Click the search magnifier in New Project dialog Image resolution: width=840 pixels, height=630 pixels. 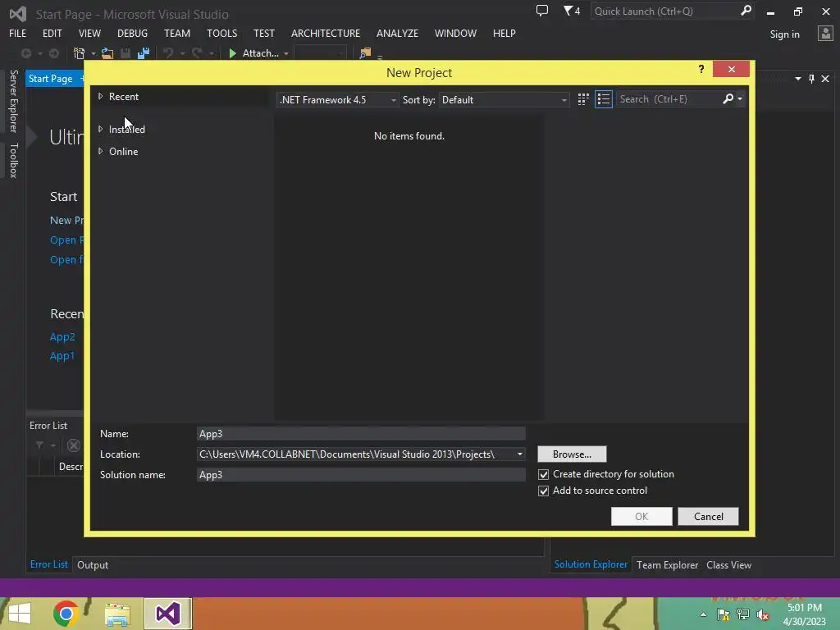[728, 98]
